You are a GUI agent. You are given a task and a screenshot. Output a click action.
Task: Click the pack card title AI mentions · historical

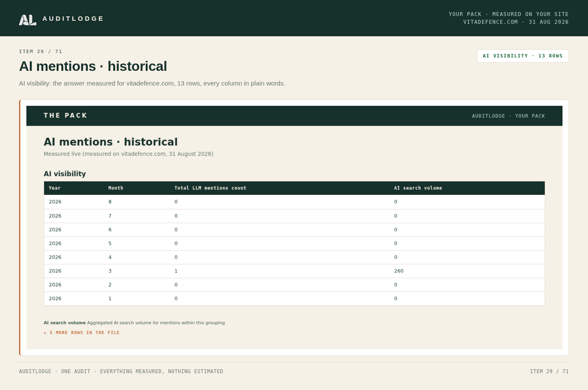[x=111, y=142]
